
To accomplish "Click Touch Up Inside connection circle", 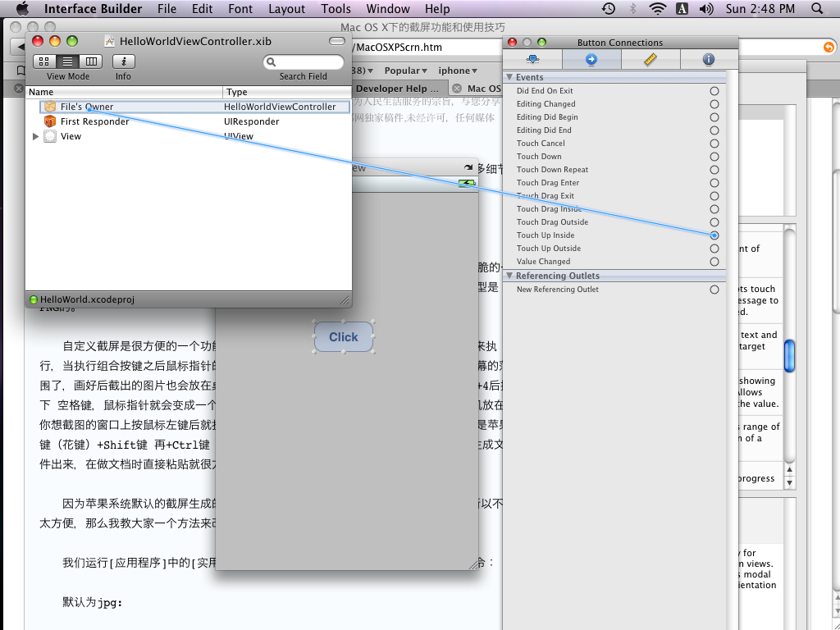I will pos(714,235).
